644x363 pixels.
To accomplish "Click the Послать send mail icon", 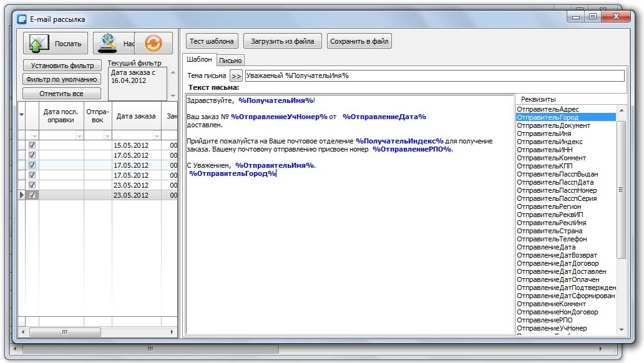I will (x=39, y=44).
